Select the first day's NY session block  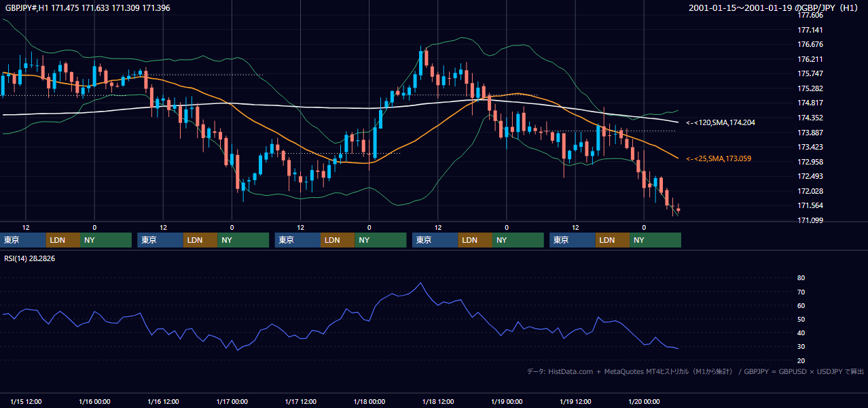[106, 240]
